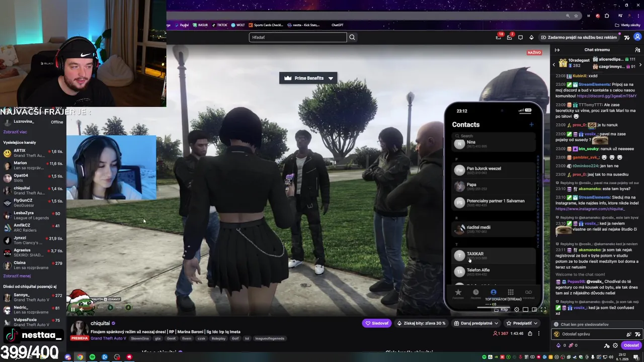
Task: Open browser extensions puzzle icon
Action: 607,16
